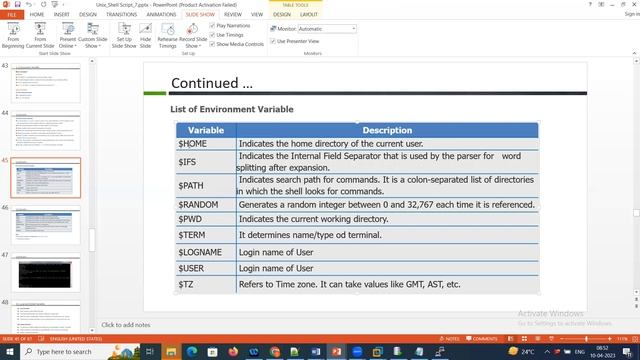Open the PowerPoint Help question mark
The width and height of the screenshot is (640, 360).
(x=590, y=4)
